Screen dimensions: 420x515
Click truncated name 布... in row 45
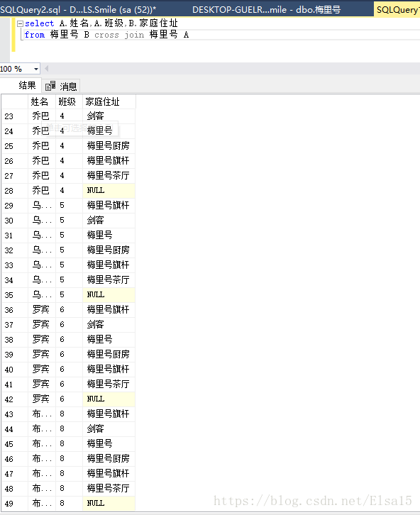click(42, 444)
